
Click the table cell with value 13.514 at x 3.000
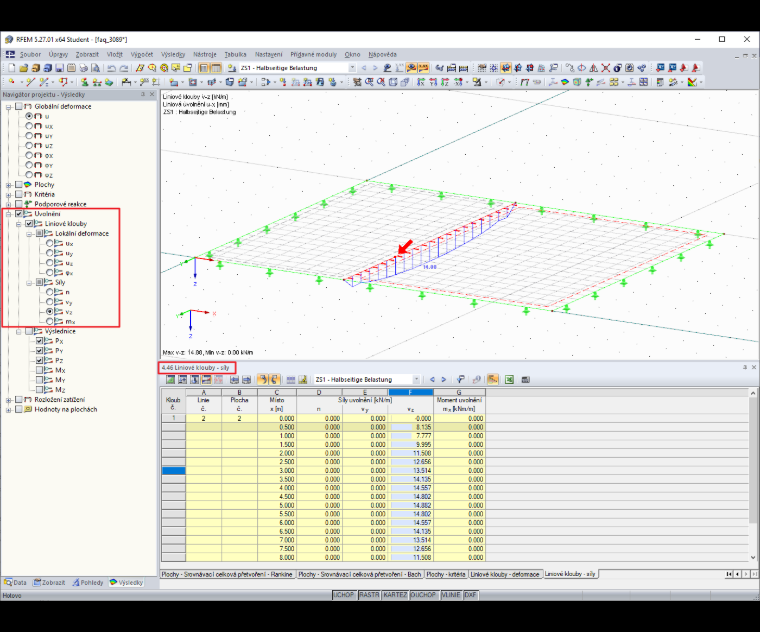click(411, 471)
